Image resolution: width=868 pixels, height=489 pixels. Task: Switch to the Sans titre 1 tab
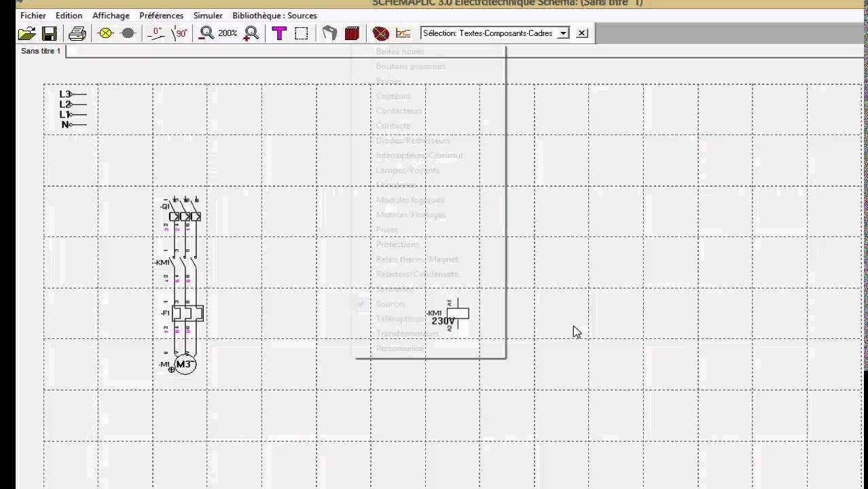pos(41,51)
